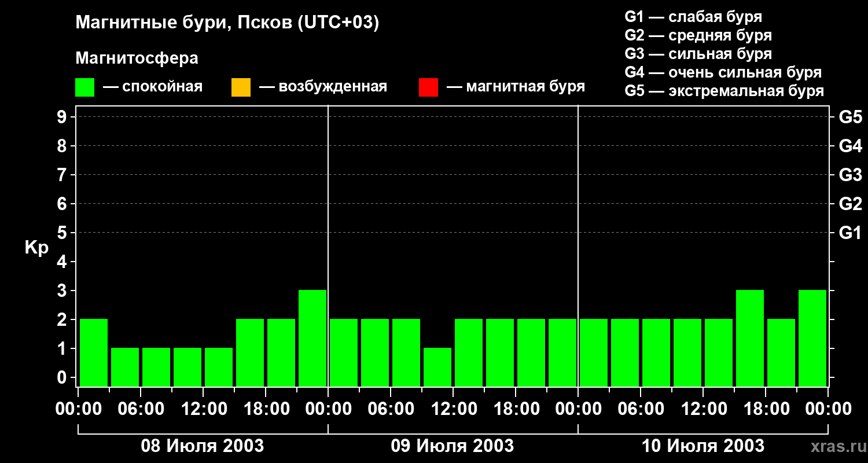Click the green 'спокойная' legend swatch

click(x=85, y=87)
